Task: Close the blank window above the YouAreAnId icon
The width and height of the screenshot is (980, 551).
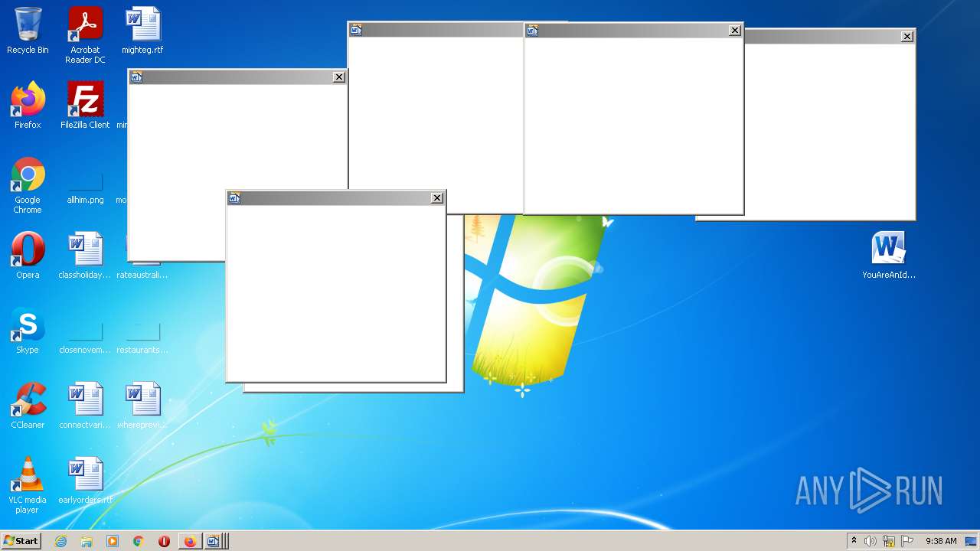Action: [907, 37]
